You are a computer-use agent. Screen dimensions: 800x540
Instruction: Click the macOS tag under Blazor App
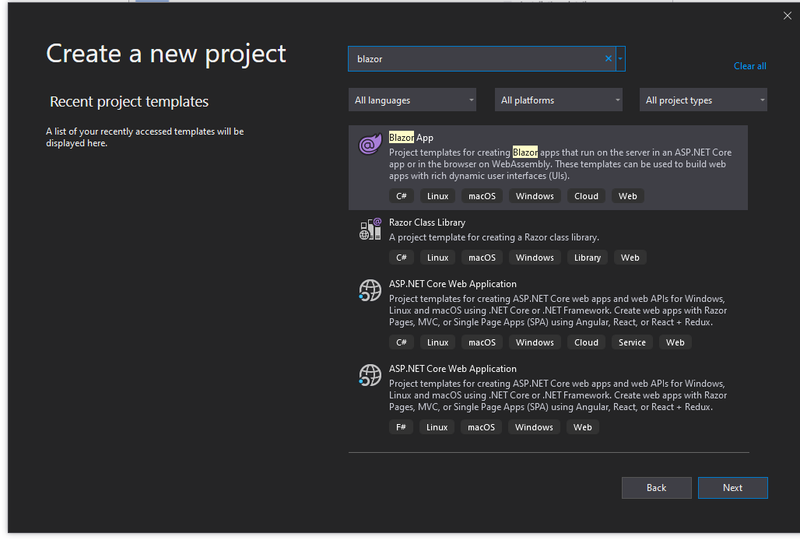click(482, 196)
